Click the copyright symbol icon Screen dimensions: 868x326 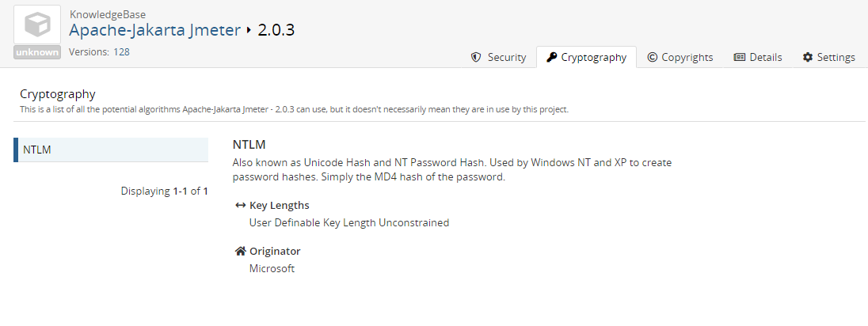click(x=653, y=57)
